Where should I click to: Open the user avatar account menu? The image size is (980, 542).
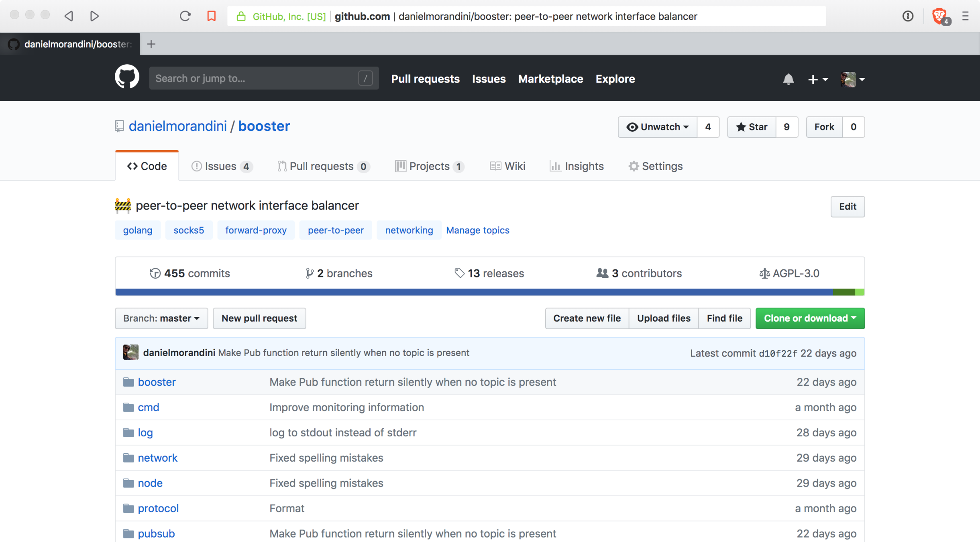[852, 79]
